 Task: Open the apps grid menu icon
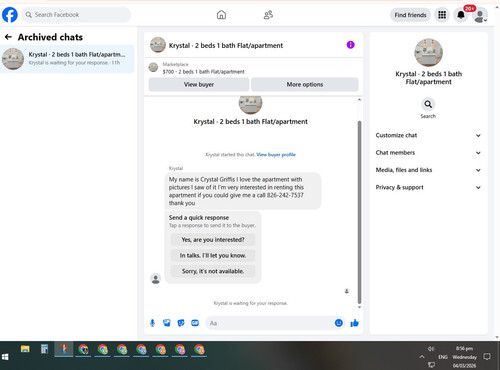point(442,15)
